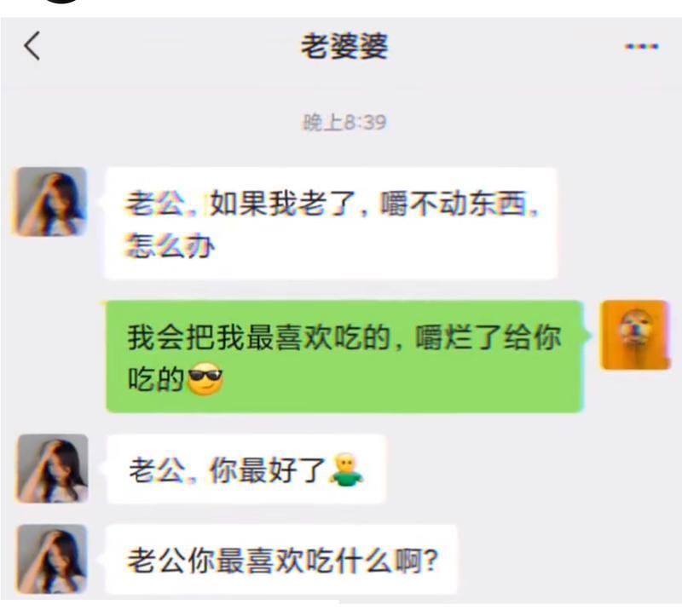Image resolution: width=682 pixels, height=616 pixels.
Task: Click the small tail of green bubble
Action: pyautogui.click(x=587, y=335)
